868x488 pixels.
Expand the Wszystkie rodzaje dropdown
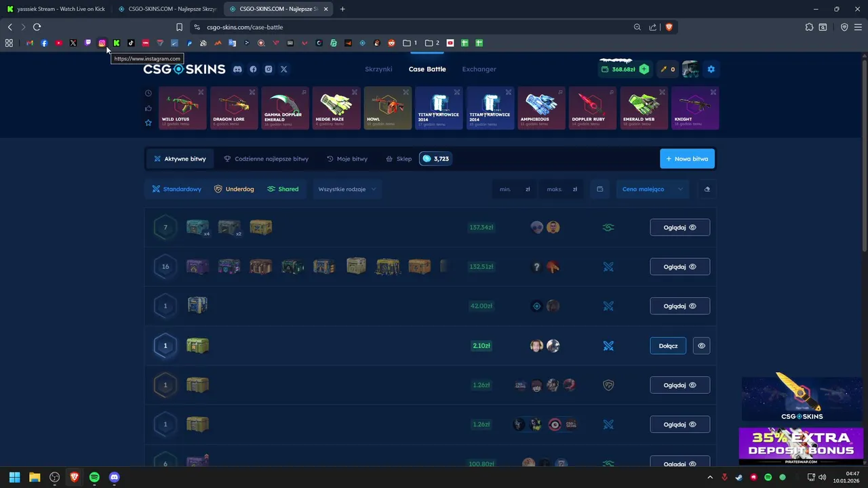tap(347, 189)
